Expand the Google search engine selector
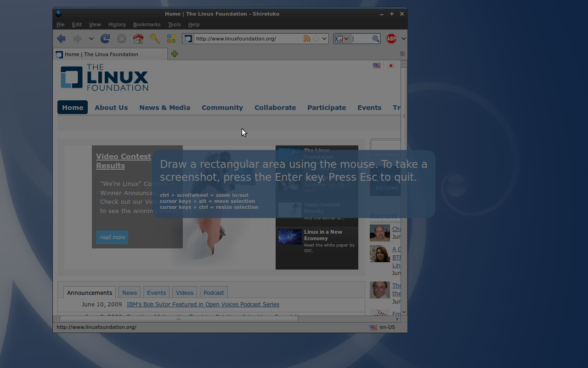Screen dimensions: 588x368 click(x=342, y=39)
